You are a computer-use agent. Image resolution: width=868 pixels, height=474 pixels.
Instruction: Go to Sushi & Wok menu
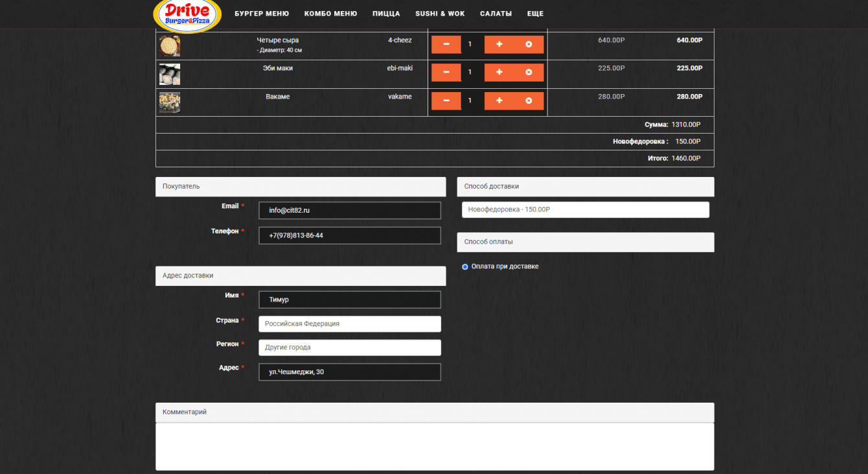[x=440, y=14]
